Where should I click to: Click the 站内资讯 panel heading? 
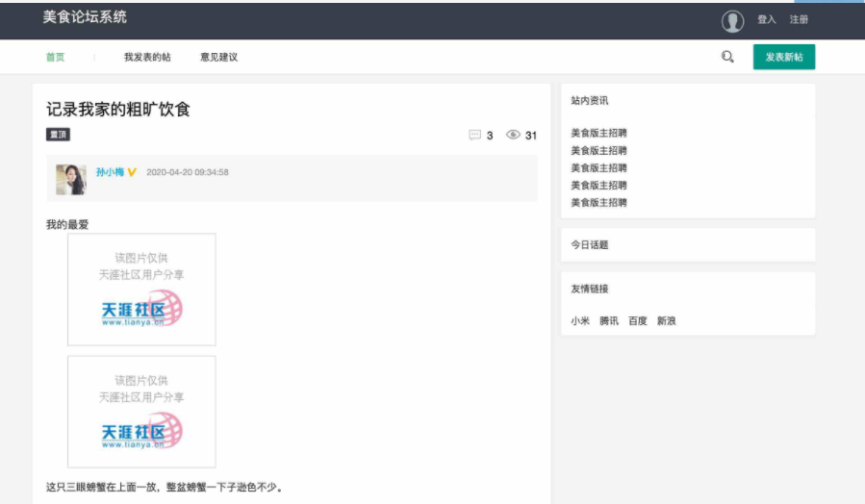[590, 100]
